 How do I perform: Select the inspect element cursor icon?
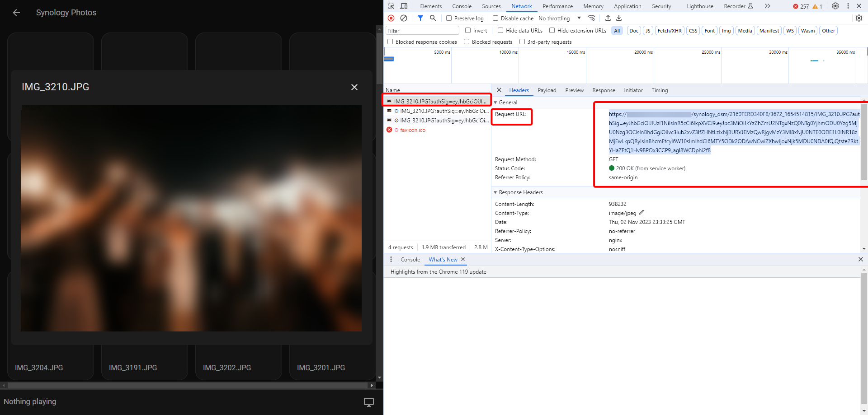[x=391, y=6]
